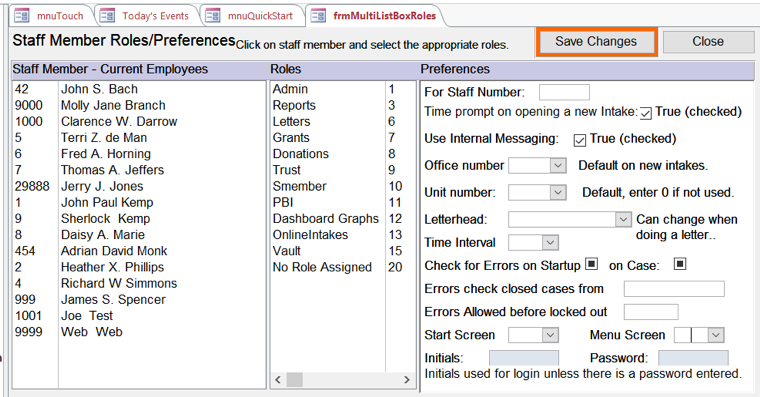760x397 pixels.
Task: Select staff member Web Web
Action: coord(139,332)
